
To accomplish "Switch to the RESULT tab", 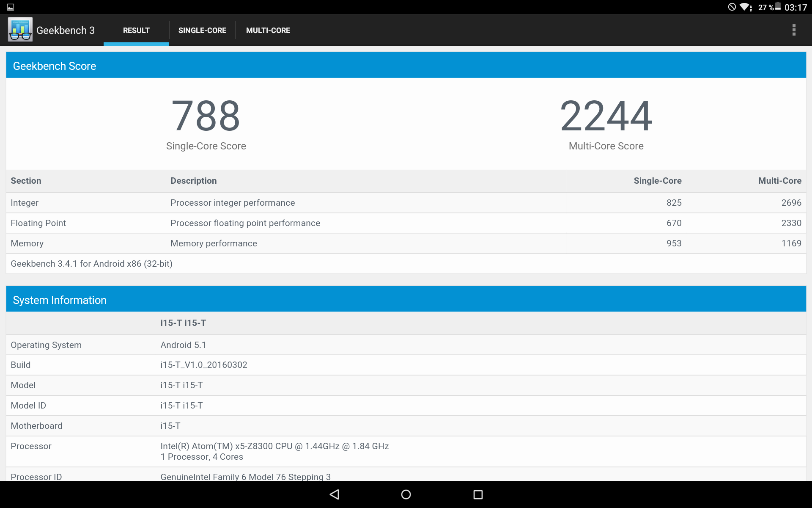I will (136, 30).
